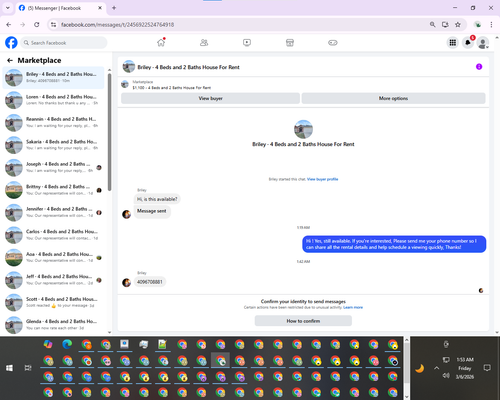Click the listing thumbnail in conversation header
This screenshot has height=400, width=500.
129,67
